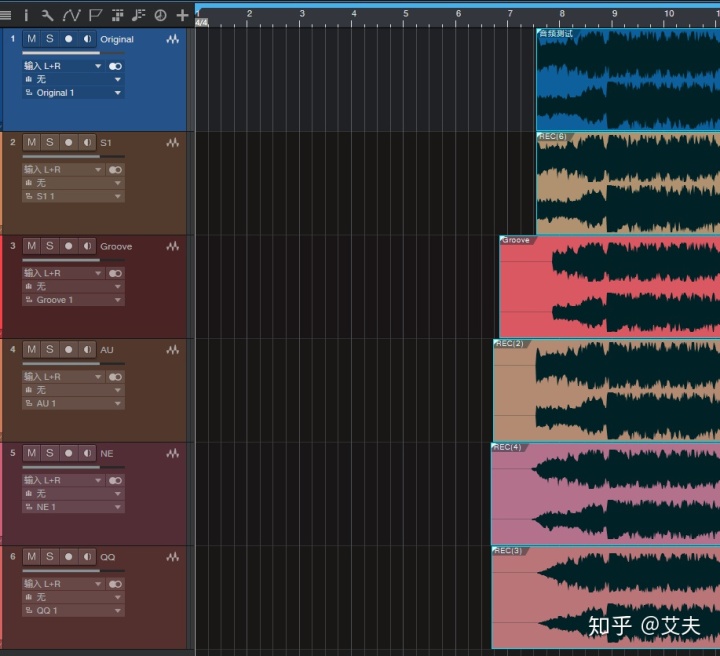
Task: Open the chord track note icon
Action: [x=138, y=16]
